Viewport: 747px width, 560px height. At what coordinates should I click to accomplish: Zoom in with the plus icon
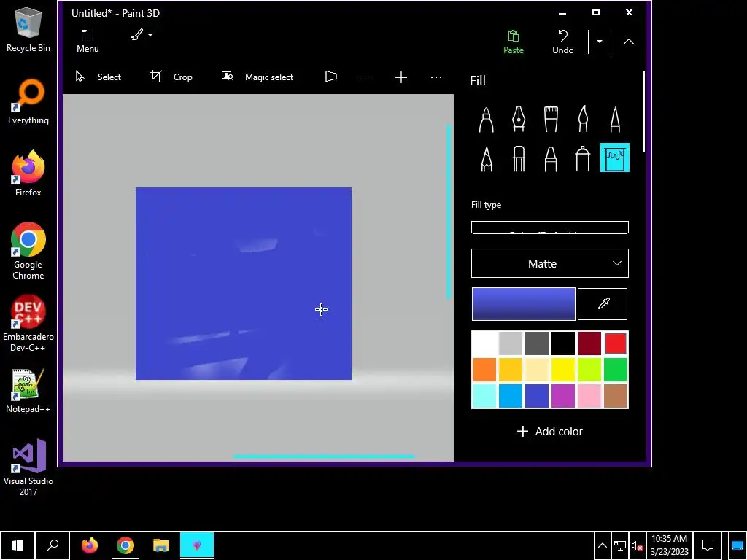click(x=401, y=77)
